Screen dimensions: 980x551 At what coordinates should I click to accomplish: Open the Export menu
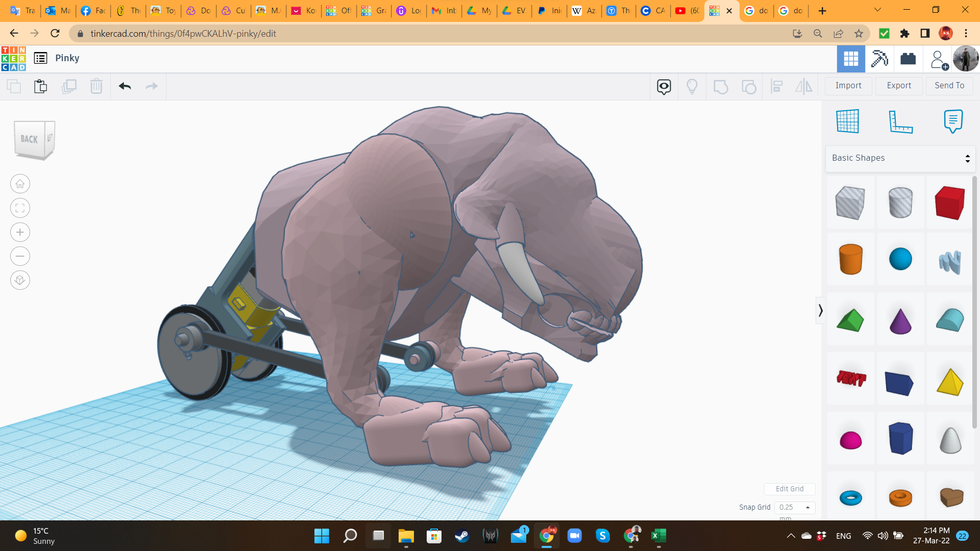(899, 86)
